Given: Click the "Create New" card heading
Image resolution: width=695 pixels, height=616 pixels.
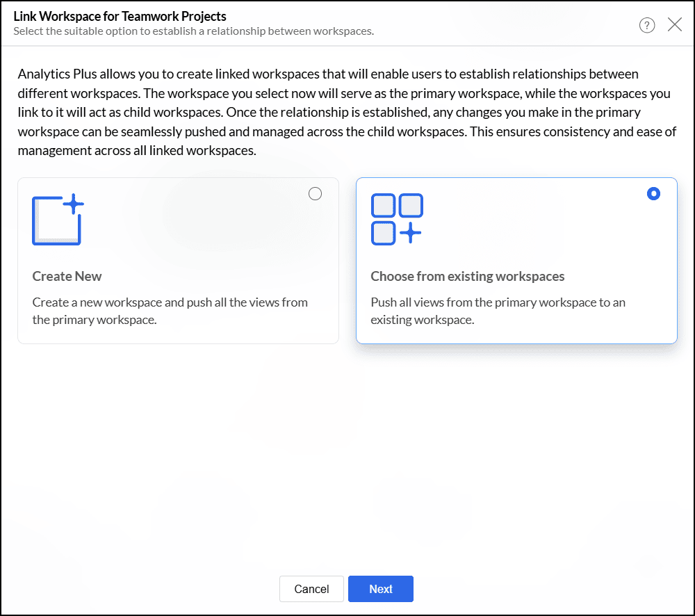Looking at the screenshot, I should [67, 276].
